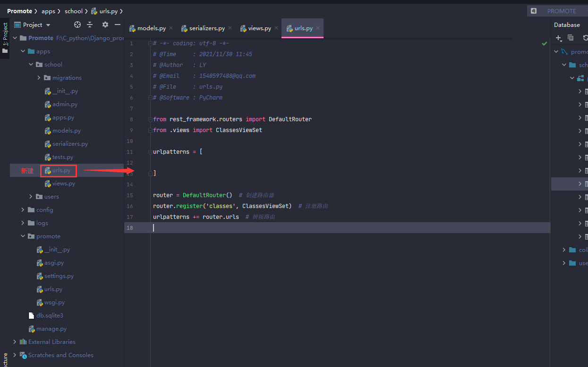Expand Scratches and Consoles node
The image size is (588, 367).
(15, 355)
